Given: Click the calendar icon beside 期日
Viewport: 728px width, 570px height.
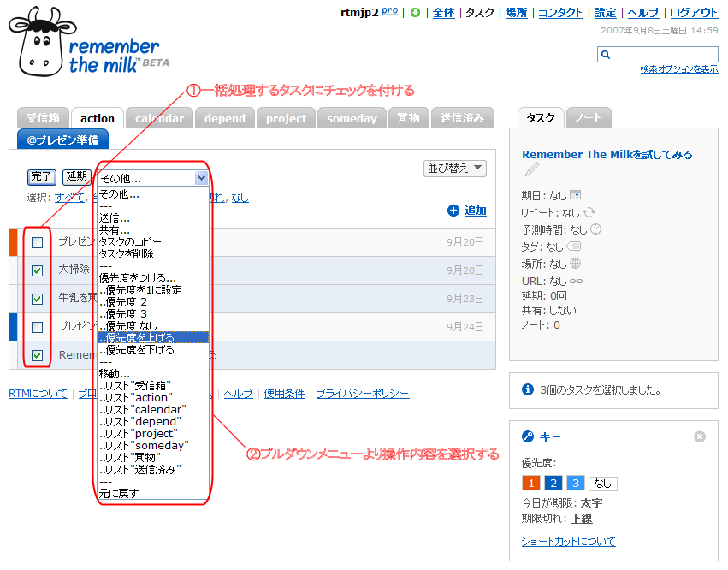Looking at the screenshot, I should pos(575,194).
